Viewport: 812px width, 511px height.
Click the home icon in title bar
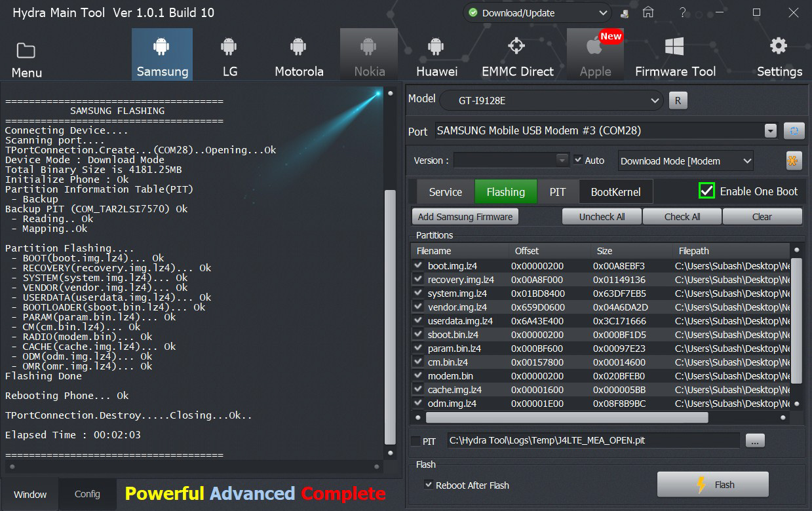[648, 12]
